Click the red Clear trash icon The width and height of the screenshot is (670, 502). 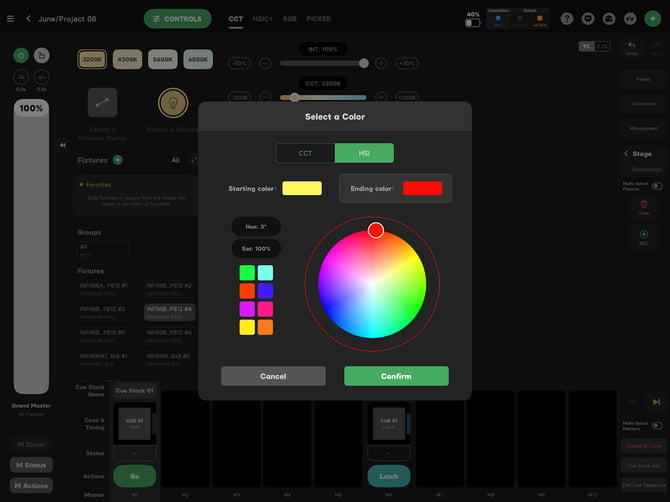pos(644,204)
